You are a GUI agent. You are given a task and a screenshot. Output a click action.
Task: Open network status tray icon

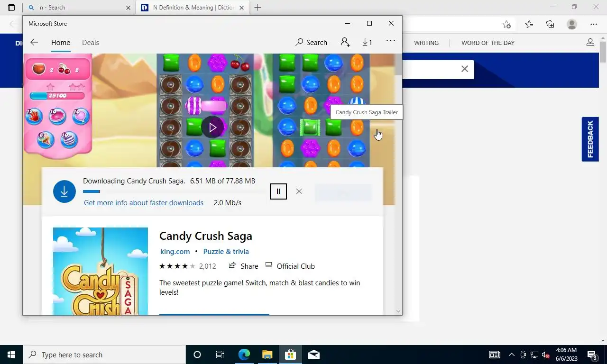click(534, 355)
